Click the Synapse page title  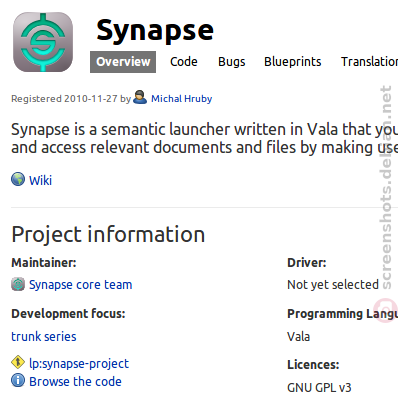point(155,31)
